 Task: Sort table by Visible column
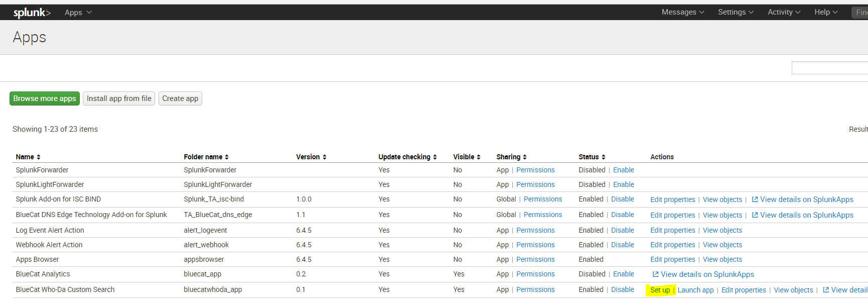pos(467,157)
